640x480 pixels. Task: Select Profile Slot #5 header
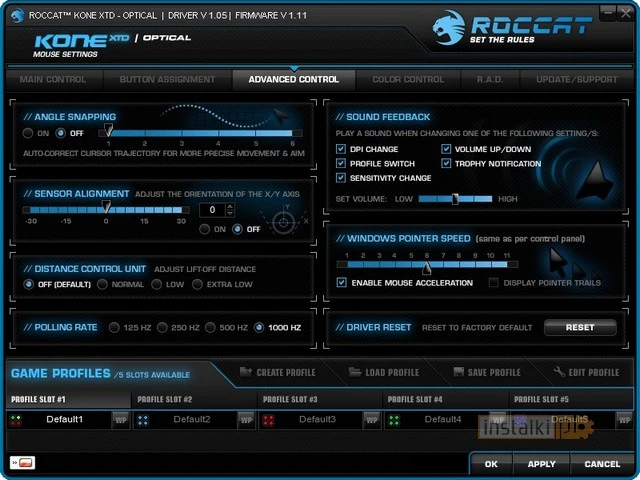[x=571, y=399]
